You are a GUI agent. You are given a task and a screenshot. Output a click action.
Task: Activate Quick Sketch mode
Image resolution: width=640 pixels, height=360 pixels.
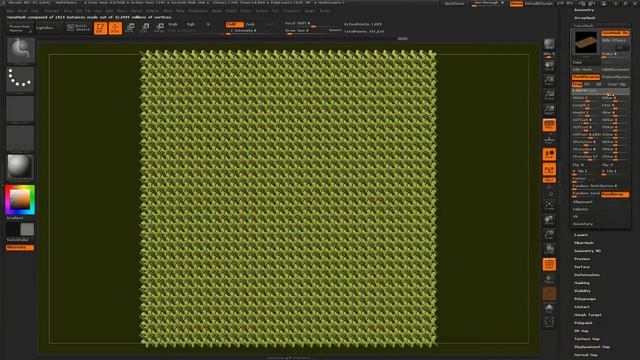[78, 28]
